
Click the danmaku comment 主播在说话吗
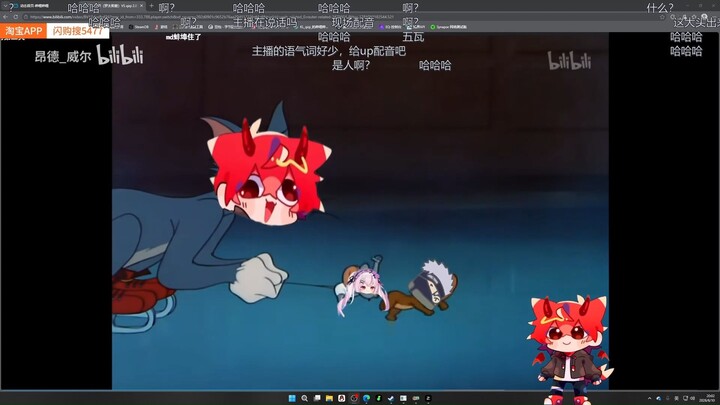coord(265,22)
